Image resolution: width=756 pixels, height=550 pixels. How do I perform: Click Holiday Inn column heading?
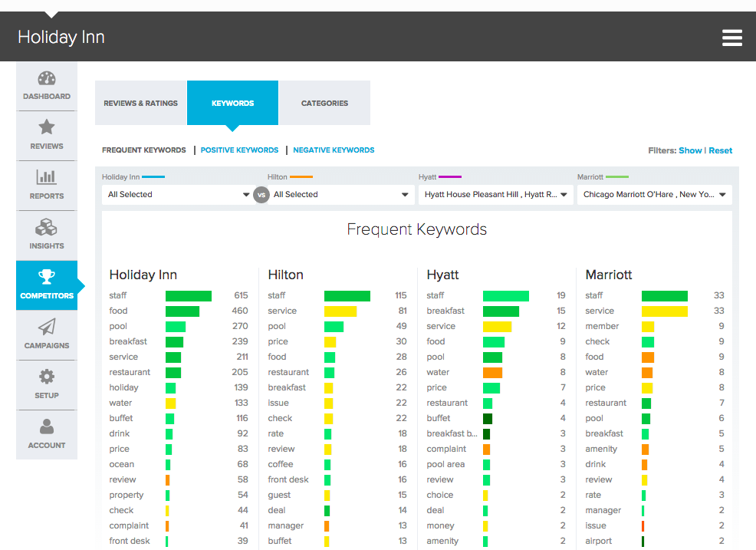(x=143, y=275)
